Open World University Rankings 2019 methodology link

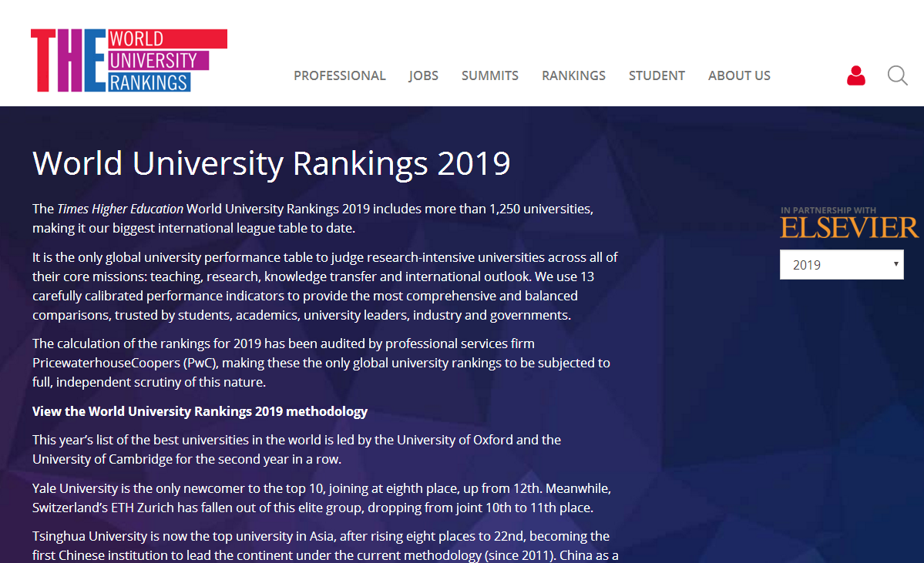[x=200, y=411]
